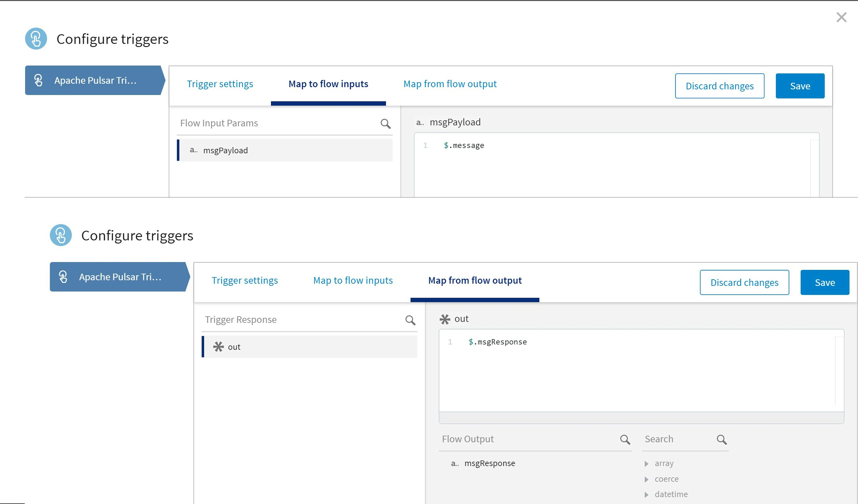Click the vertical scrollbar of $.message editor
This screenshot has height=504, width=858.
click(x=814, y=168)
